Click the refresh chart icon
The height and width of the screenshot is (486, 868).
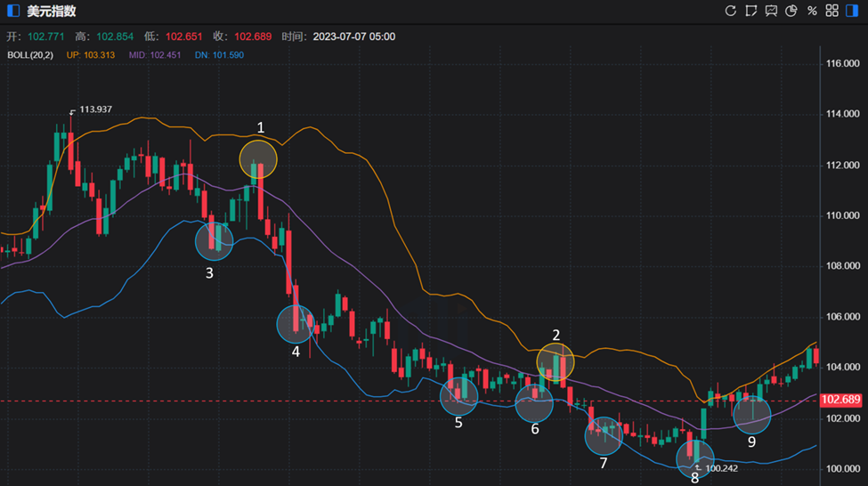(x=731, y=11)
